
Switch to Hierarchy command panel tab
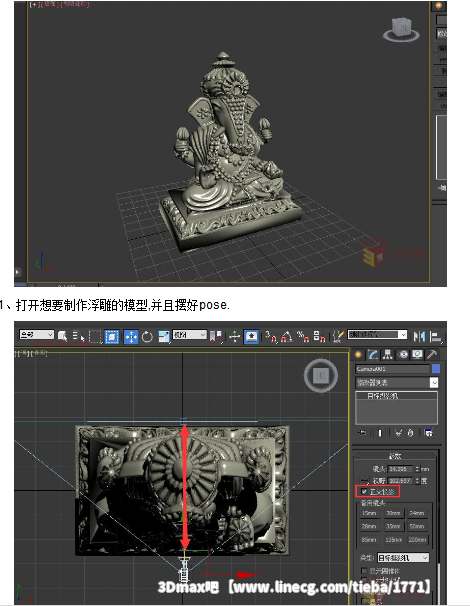[388, 354]
